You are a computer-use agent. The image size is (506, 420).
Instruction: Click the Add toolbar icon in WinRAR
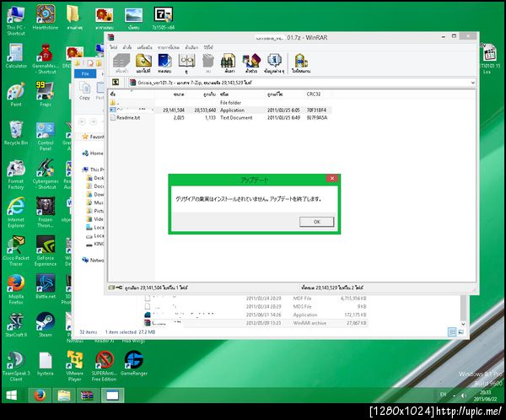pyautogui.click(x=121, y=63)
